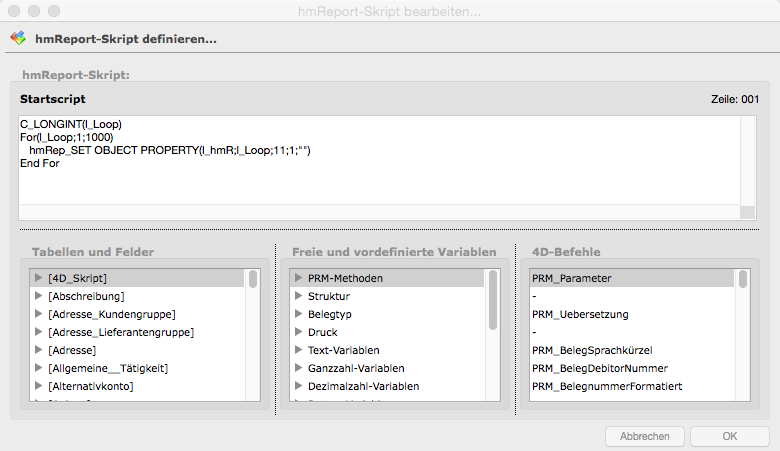The image size is (780, 451).
Task: Expand the PRM-Methoden variable group
Action: coord(298,278)
